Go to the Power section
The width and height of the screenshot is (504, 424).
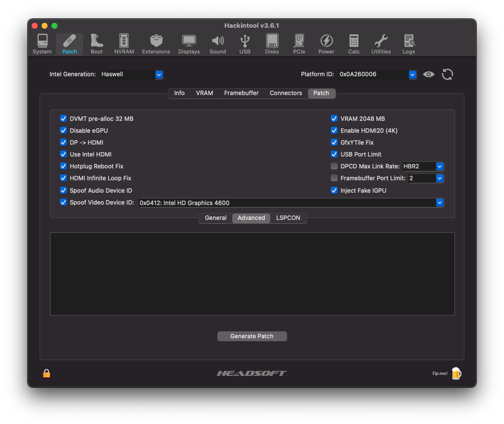326,44
